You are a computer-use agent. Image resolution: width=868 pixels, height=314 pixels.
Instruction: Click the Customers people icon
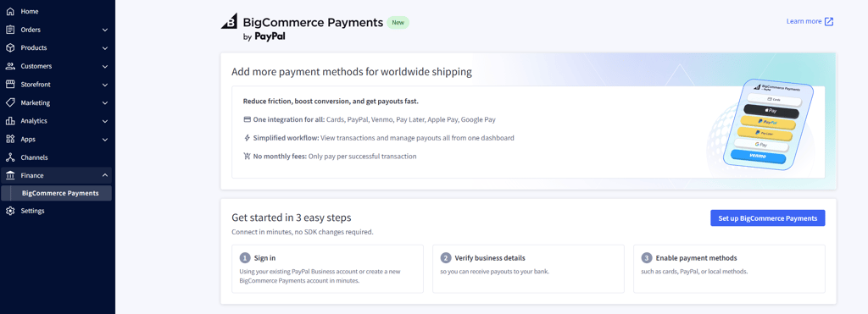10,66
